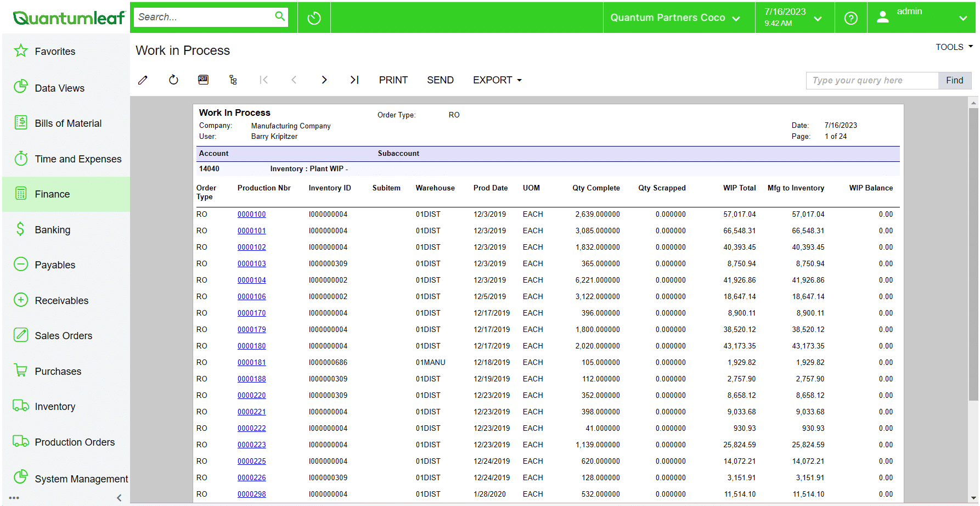Go to first report page
The image size is (980, 506).
tap(264, 80)
